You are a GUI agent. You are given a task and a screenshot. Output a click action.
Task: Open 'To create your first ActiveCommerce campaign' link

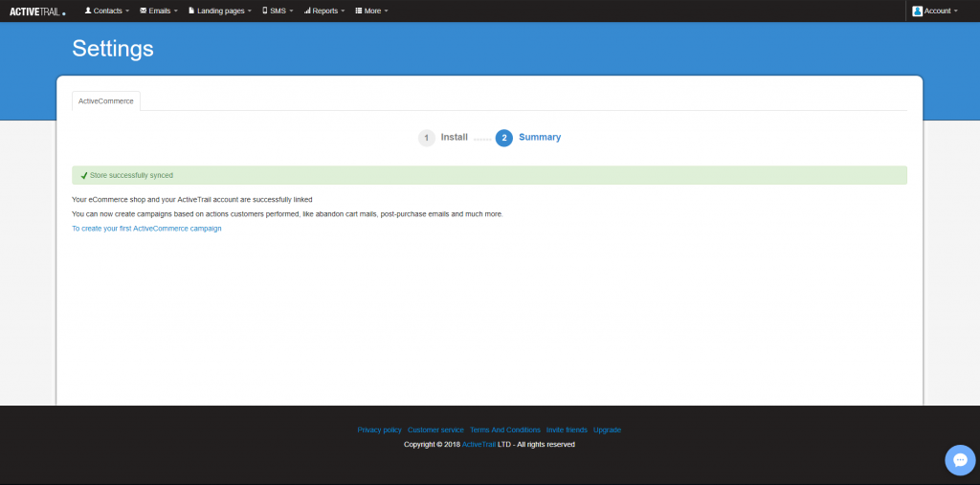point(146,229)
